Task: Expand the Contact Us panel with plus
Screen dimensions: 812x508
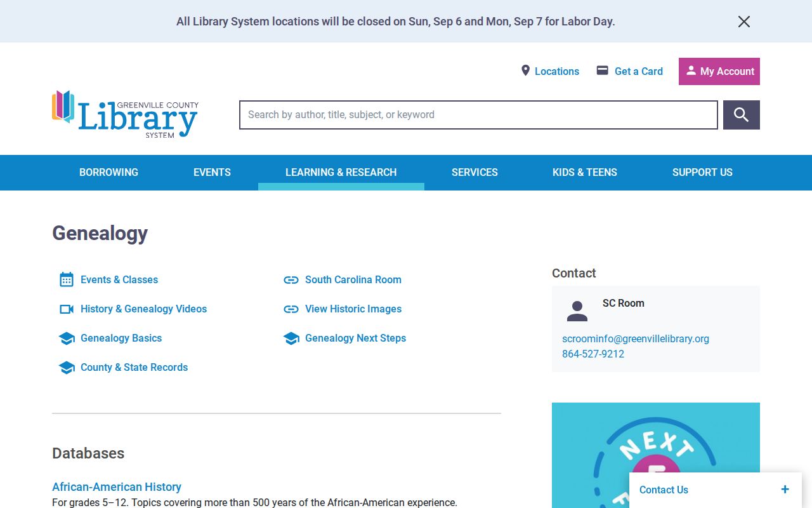Action: [785, 490]
